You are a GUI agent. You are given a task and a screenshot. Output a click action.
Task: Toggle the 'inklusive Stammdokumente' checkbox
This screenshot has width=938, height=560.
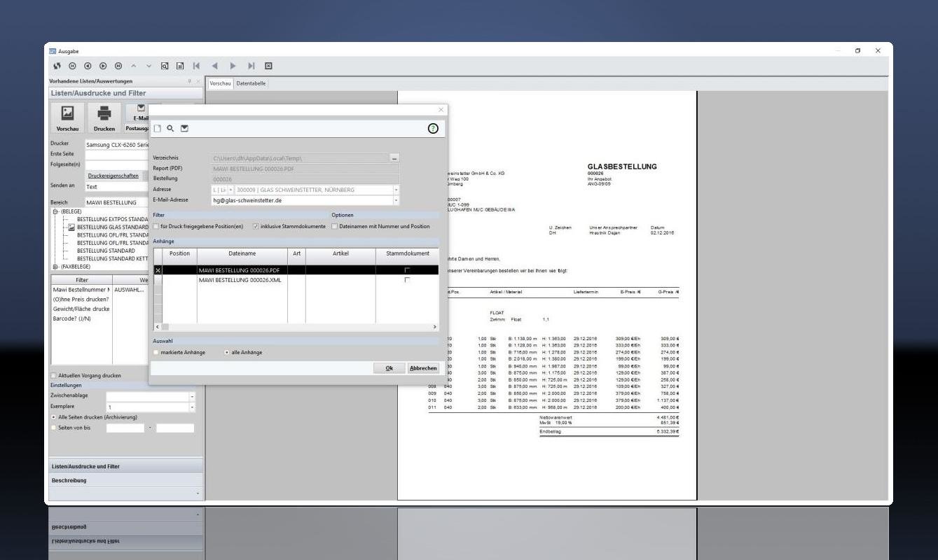[x=256, y=226]
